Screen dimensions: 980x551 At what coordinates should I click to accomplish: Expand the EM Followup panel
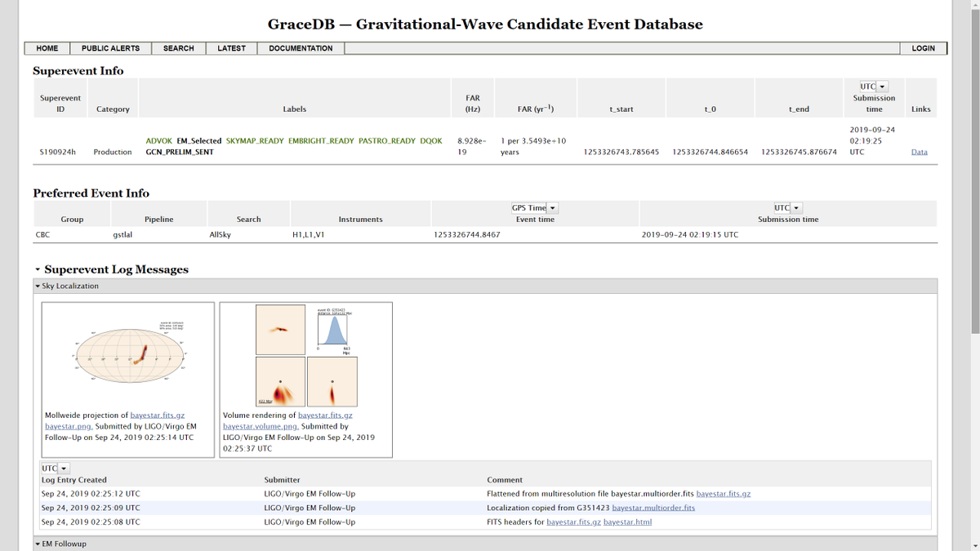coord(38,544)
